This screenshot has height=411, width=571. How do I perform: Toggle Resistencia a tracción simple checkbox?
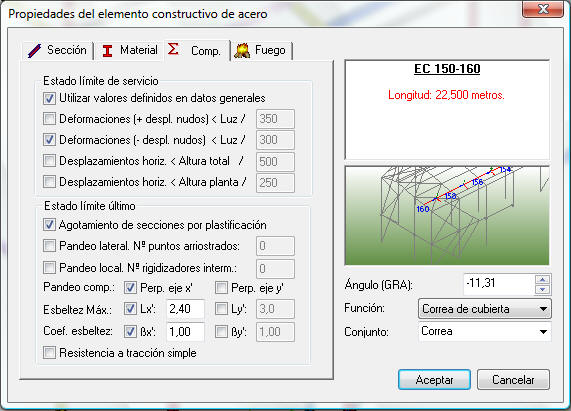49,352
